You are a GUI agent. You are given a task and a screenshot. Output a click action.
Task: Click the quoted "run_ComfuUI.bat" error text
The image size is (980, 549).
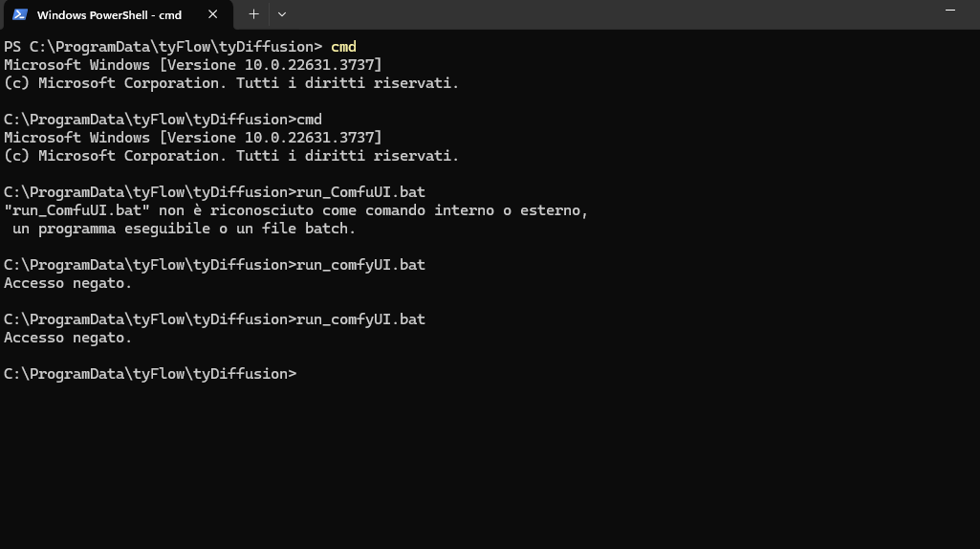click(73, 210)
